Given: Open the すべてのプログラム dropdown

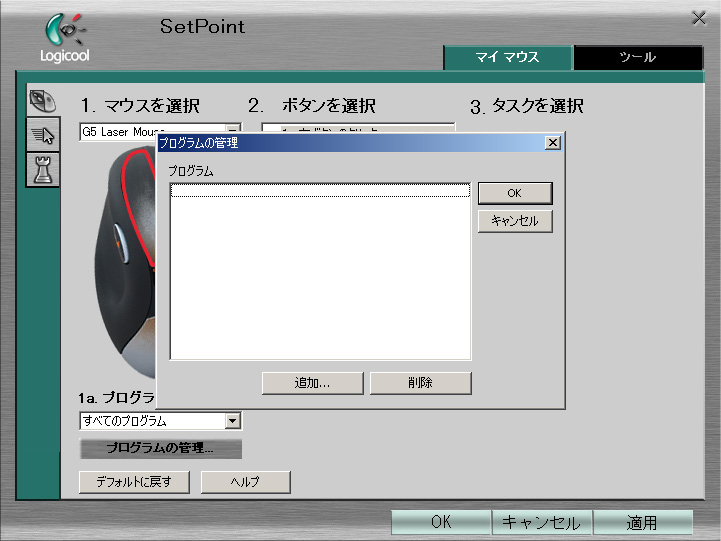Looking at the screenshot, I should (x=233, y=421).
